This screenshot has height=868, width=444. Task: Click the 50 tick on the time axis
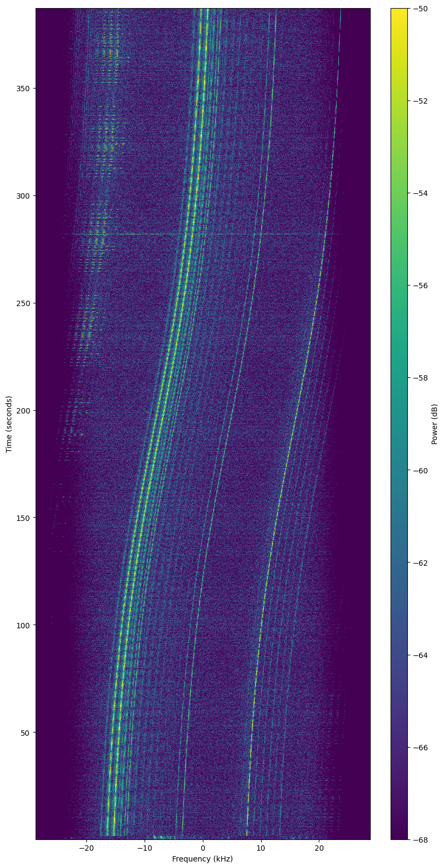click(x=27, y=733)
